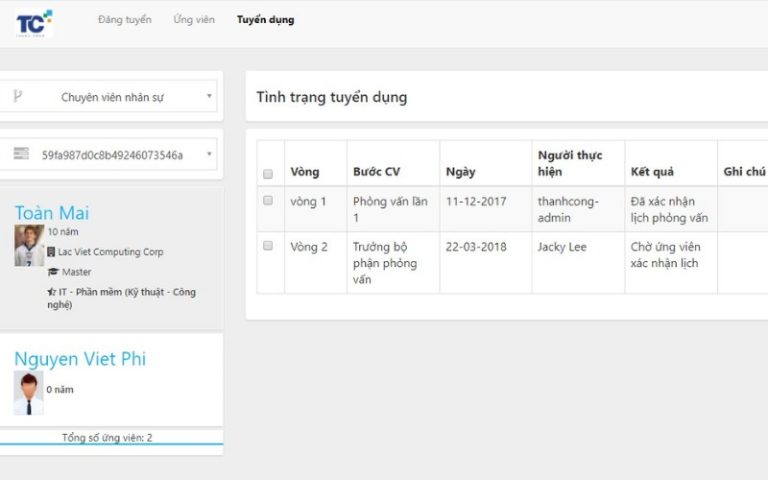This screenshot has height=480, width=768.
Task: Select candidate Nguyen Viet Phi by name
Action: 80,359
